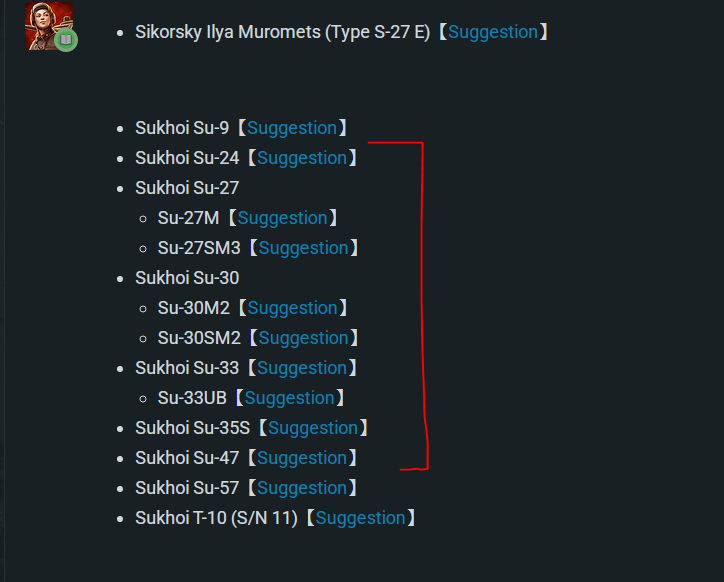
Task: Open the Sukhoi Su-57 Suggestion link
Action: click(x=302, y=488)
